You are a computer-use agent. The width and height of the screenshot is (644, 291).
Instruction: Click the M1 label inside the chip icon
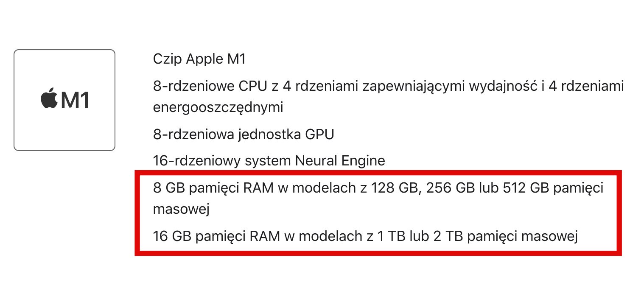[x=75, y=101]
